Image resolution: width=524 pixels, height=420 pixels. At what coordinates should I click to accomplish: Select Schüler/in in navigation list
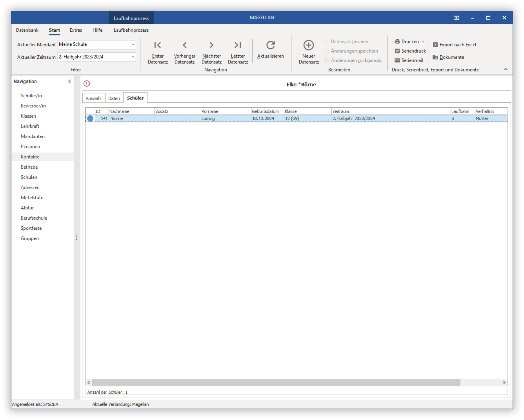[31, 96]
